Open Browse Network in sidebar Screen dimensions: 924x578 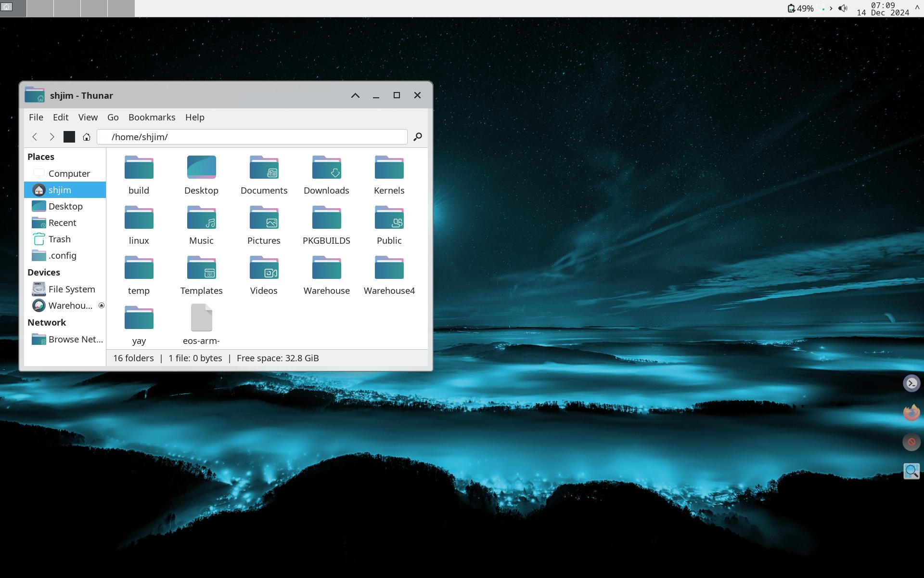[65, 339]
